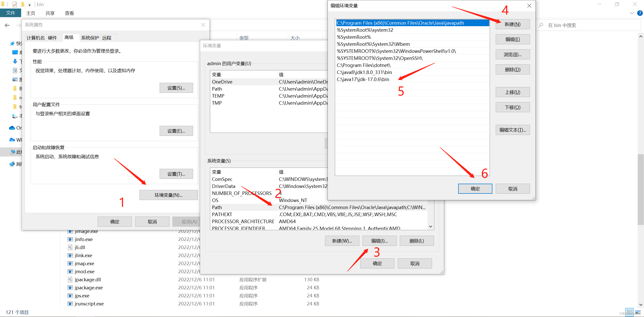This screenshot has height=317, width=644.
Task: Open Customize Quick Access Toolbar dropdown arrow
Action: 29,5
